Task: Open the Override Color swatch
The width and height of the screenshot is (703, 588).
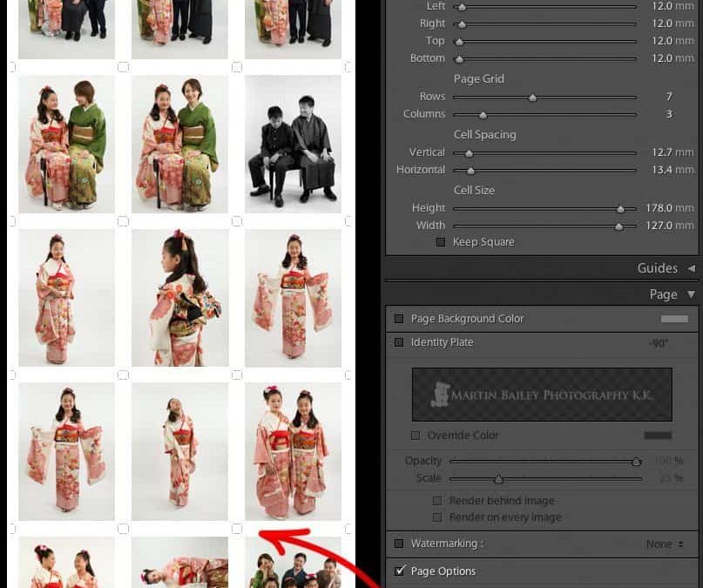Action: pyautogui.click(x=658, y=436)
